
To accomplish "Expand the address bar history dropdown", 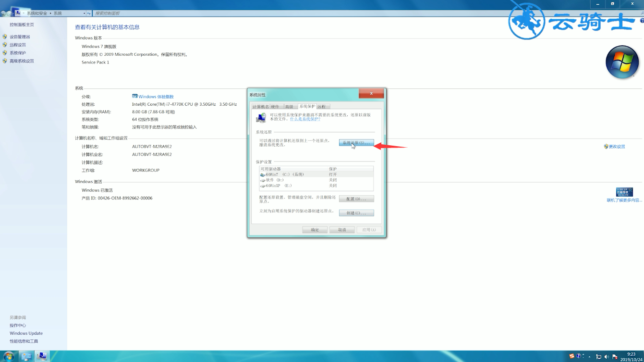I will [x=85, y=13].
